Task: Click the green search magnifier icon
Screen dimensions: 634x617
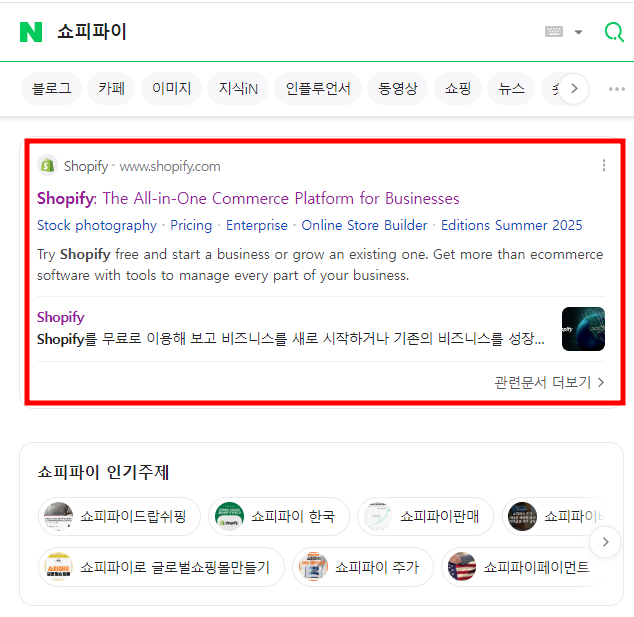Action: pos(614,32)
